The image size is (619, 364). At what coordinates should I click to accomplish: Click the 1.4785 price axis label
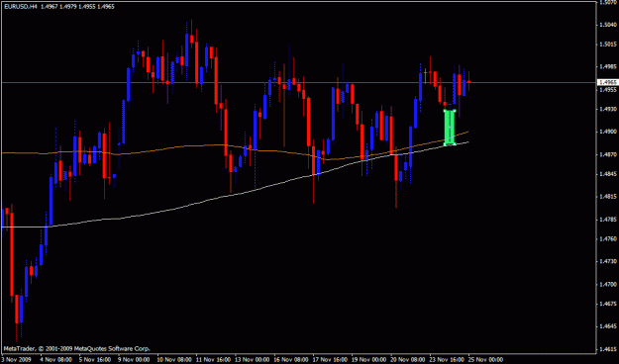607,220
